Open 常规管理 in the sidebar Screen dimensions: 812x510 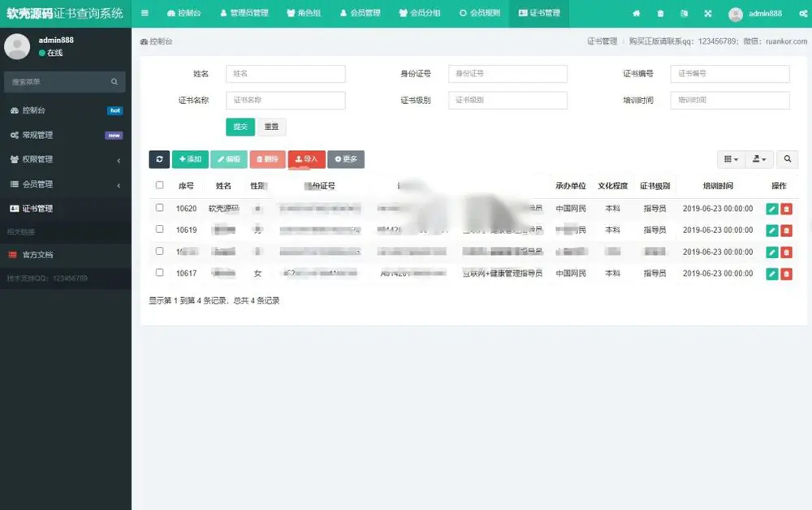[x=66, y=135]
